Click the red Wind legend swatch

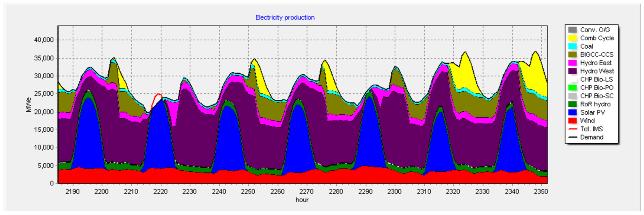tap(573, 121)
